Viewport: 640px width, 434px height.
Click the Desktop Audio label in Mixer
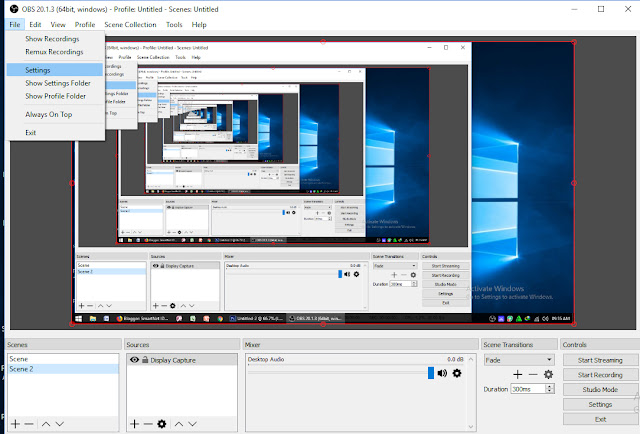tap(266, 359)
